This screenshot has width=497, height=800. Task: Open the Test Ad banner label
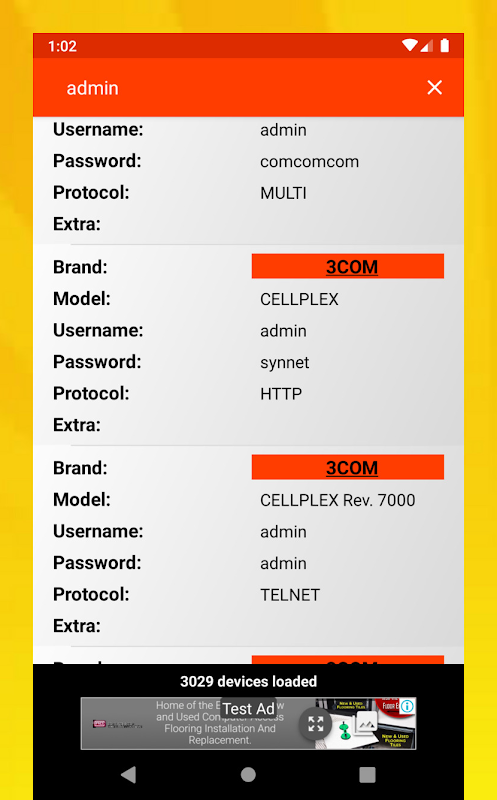point(248,709)
